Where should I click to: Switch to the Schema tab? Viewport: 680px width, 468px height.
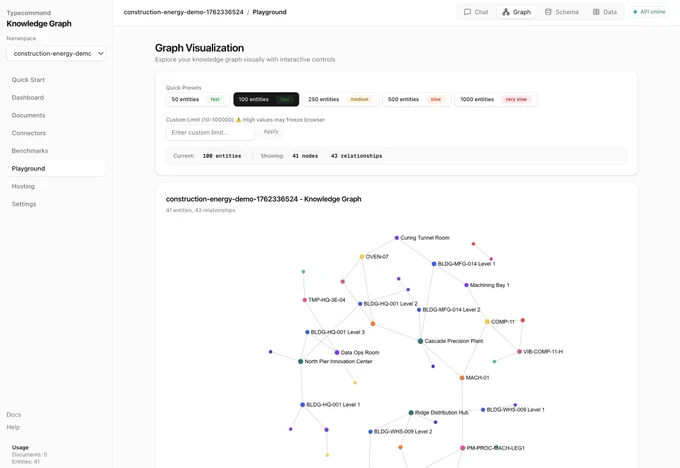(x=562, y=12)
